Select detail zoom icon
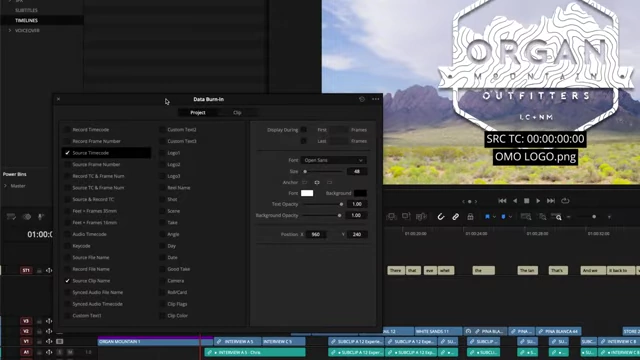Image resolution: width=640 pixels, height=360 pixels. coord(542,217)
